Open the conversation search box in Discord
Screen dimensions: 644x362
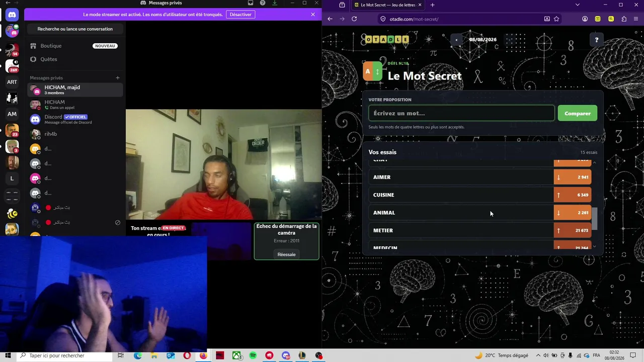tap(75, 29)
